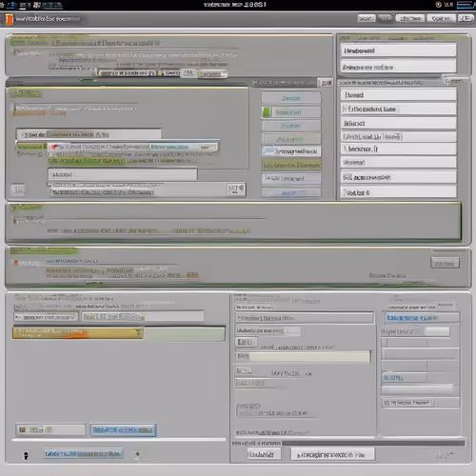Click the wide empty text field in the form panel
Viewport: 476px width, 476px height.
123,174
